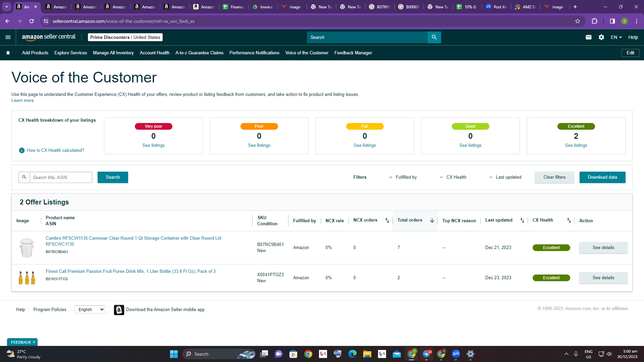The height and width of the screenshot is (362, 644).
Task: Sort by Total orders down arrow
Action: point(432,221)
